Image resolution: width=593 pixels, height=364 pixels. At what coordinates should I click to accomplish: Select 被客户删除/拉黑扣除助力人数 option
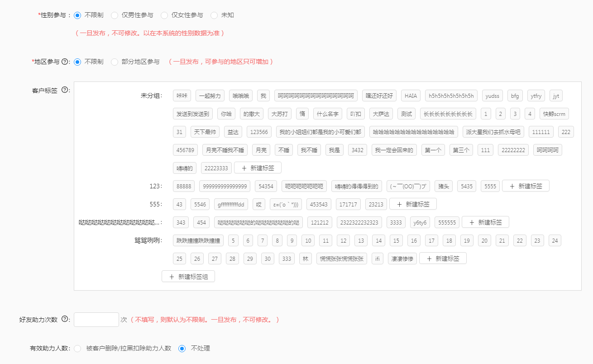point(77,349)
